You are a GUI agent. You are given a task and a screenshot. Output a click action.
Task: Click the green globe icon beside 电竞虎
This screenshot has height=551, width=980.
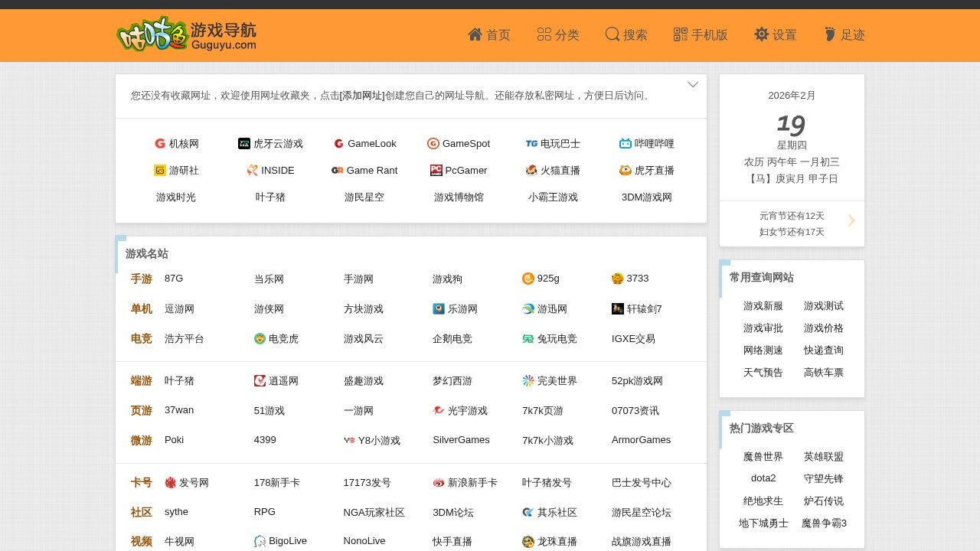[x=260, y=338]
